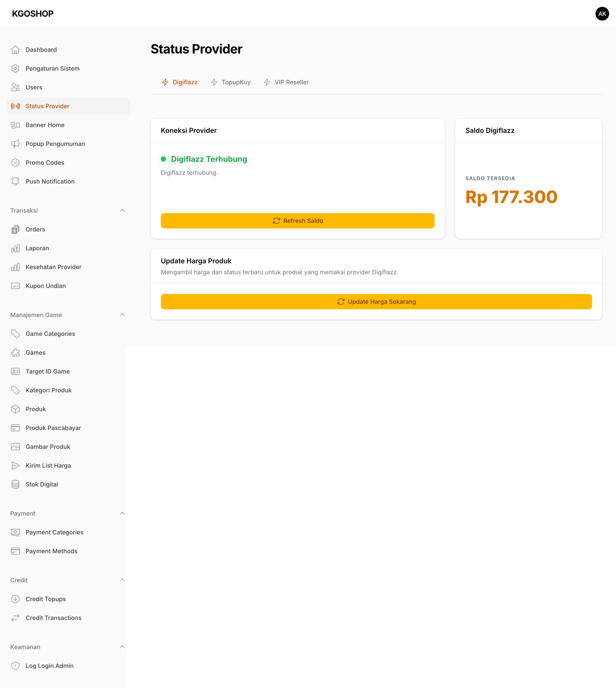Viewport: 616px width, 688px height.
Task: Open the AK user avatar menu
Action: (x=602, y=13)
